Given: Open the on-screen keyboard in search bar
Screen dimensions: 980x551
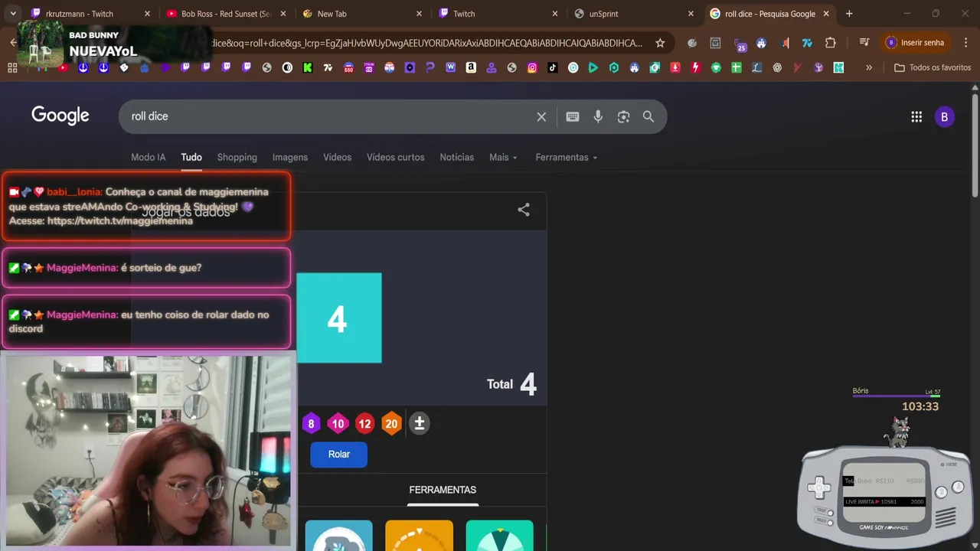Looking at the screenshot, I should tap(572, 116).
